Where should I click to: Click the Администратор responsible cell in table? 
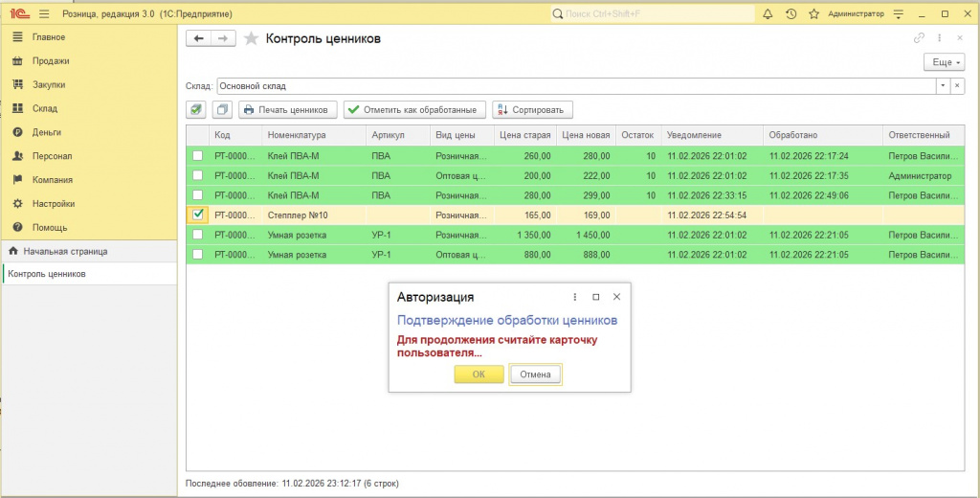[924, 176]
